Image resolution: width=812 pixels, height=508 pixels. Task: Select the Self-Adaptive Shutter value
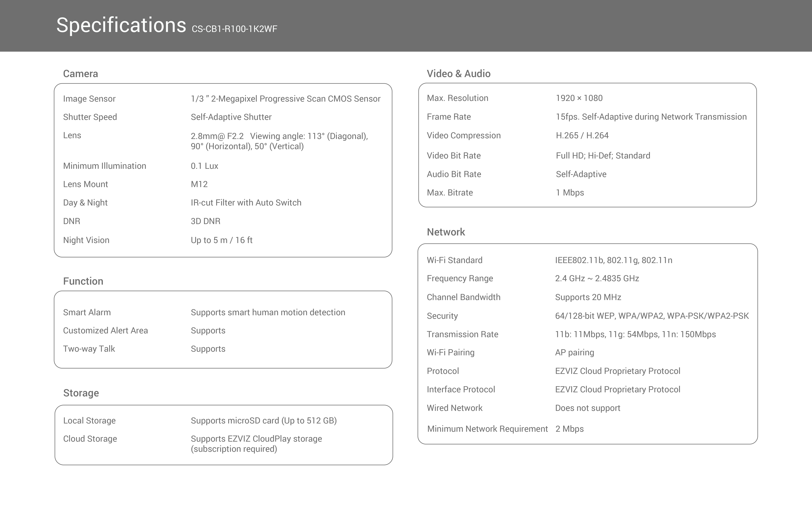(x=231, y=117)
